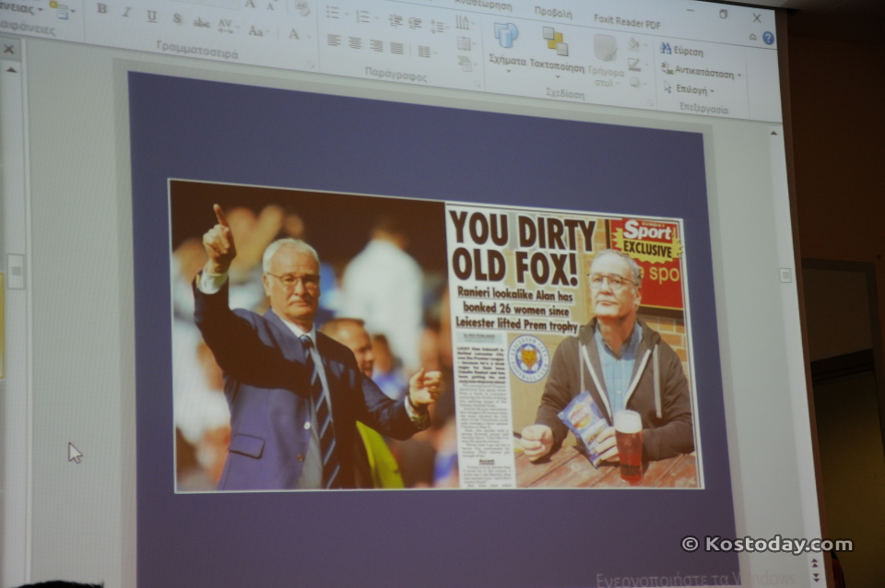Open the Προβολή ribbon tab
Screen dimensions: 885x588
pos(553,12)
